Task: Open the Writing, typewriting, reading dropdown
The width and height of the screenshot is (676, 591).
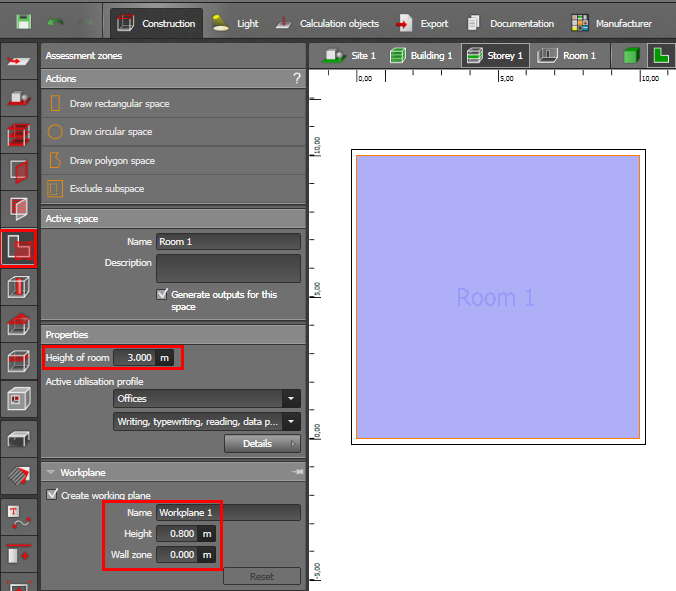Action: coord(207,422)
